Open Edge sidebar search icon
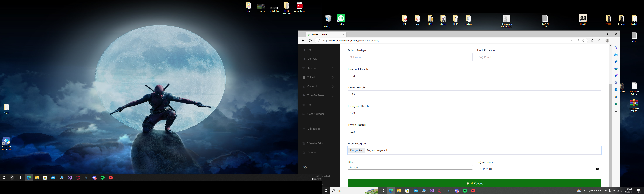 click(616, 48)
